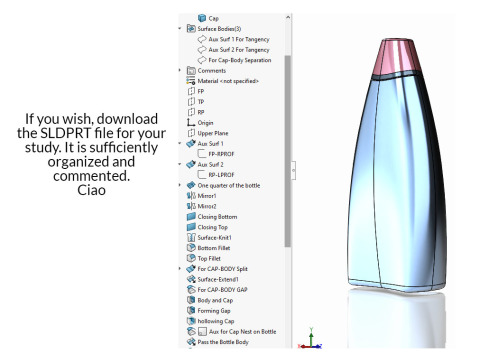
Task: Select For Cap-Body Separation surface icon
Action: coord(202,60)
